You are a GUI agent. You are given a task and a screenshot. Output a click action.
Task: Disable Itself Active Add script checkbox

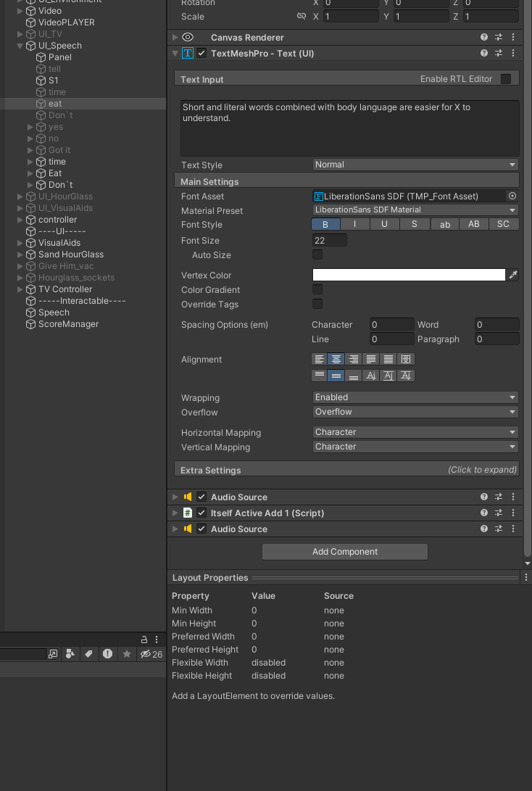(x=201, y=513)
